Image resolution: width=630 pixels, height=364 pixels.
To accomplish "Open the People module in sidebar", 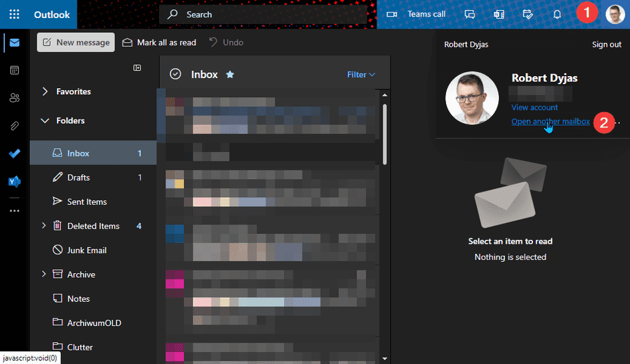I will [15, 98].
